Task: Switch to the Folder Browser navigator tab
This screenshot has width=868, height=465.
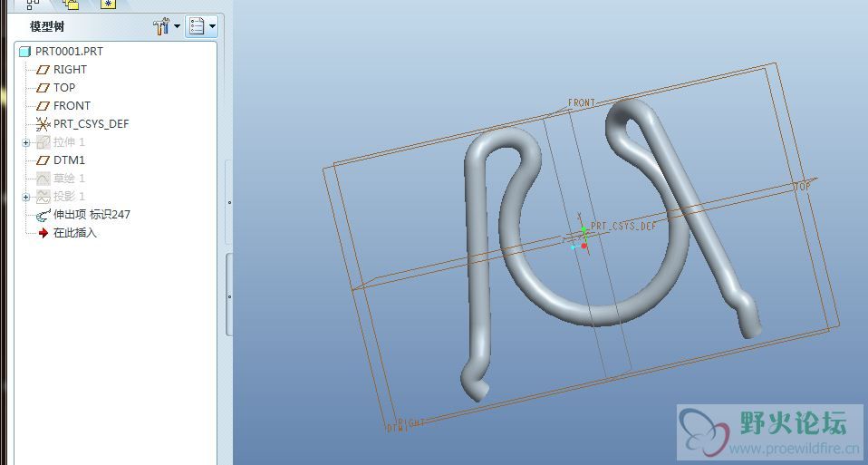Action: [71, 5]
